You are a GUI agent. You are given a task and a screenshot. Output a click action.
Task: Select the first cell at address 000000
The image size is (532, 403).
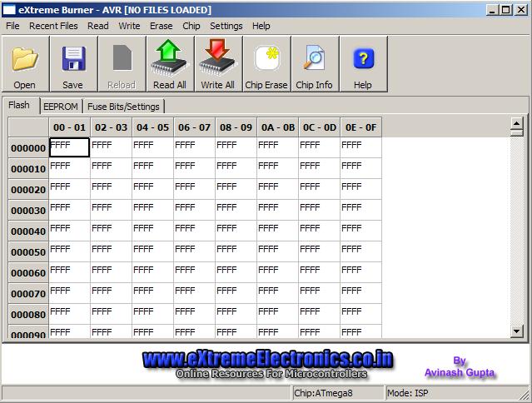tap(70, 147)
